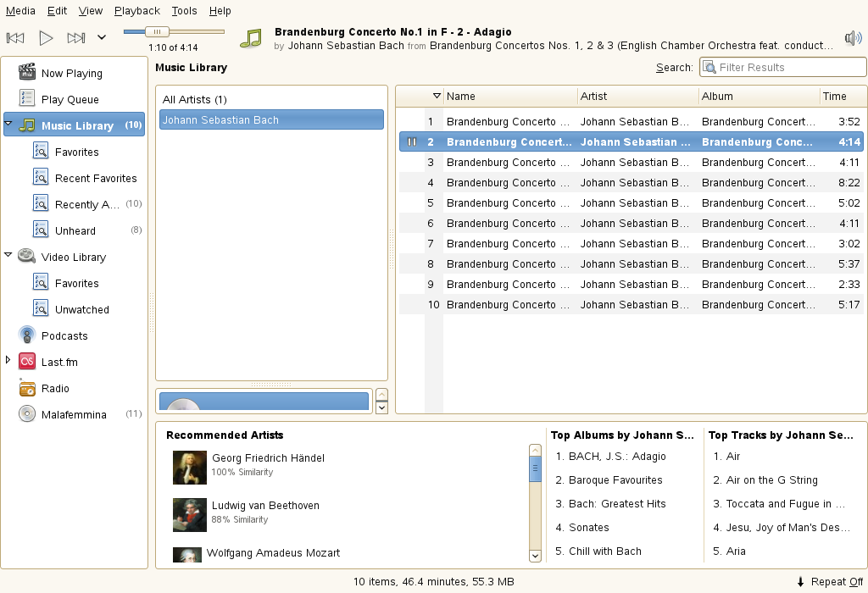This screenshot has height=593, width=868.
Task: Open the Playback menu
Action: [136, 11]
